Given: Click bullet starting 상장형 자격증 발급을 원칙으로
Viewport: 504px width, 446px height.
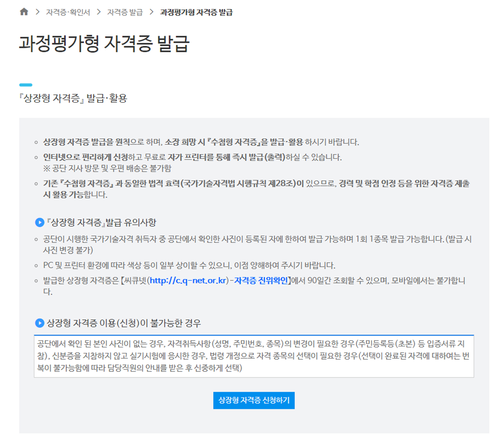Looking at the screenshot, I should [x=201, y=142].
